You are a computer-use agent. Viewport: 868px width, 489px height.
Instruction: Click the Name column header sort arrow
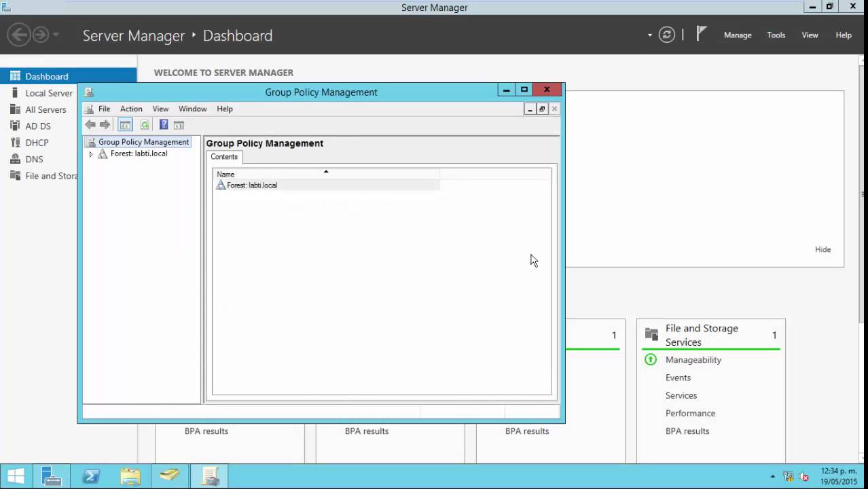[326, 172]
